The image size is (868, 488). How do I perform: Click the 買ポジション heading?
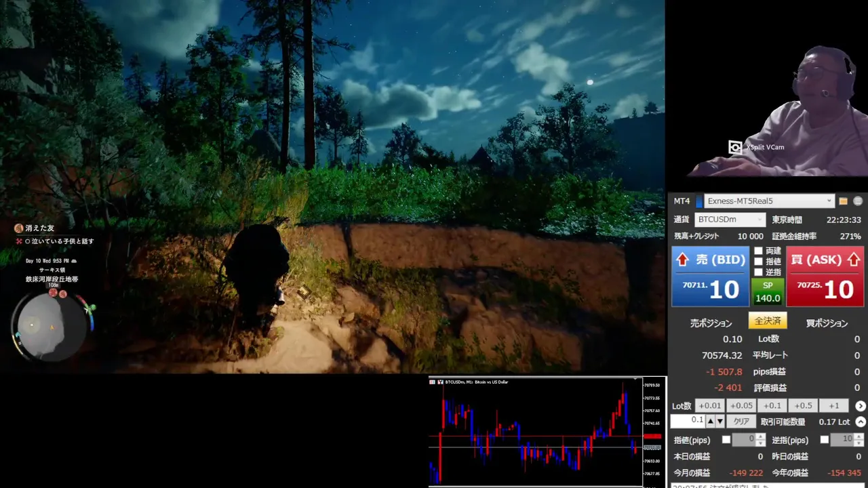tap(827, 323)
